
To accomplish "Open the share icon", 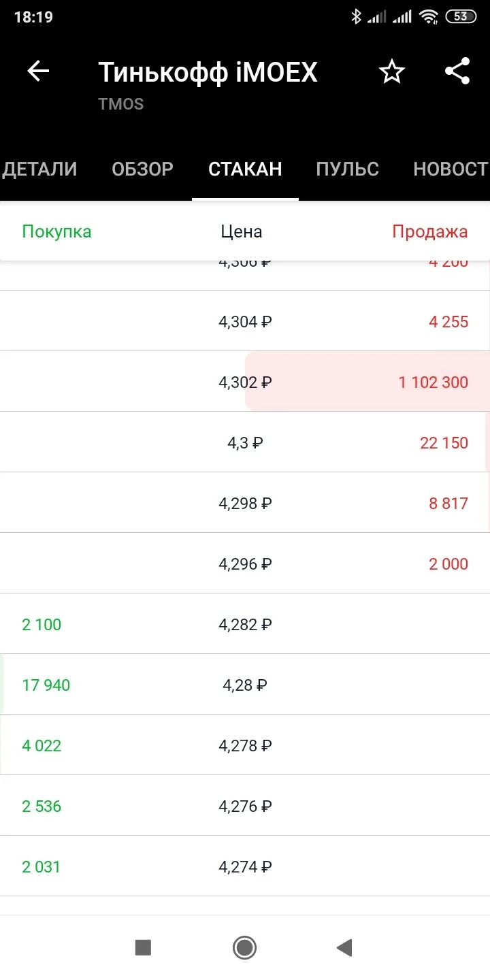I will (x=457, y=71).
